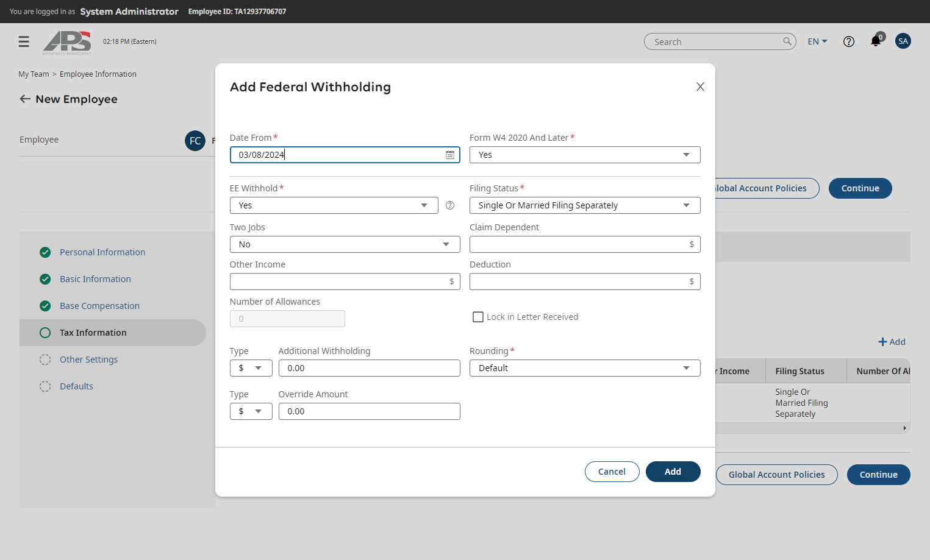Screen dimensions: 930x560
Task: Check Lock in Letter Received
Action: click(x=478, y=317)
